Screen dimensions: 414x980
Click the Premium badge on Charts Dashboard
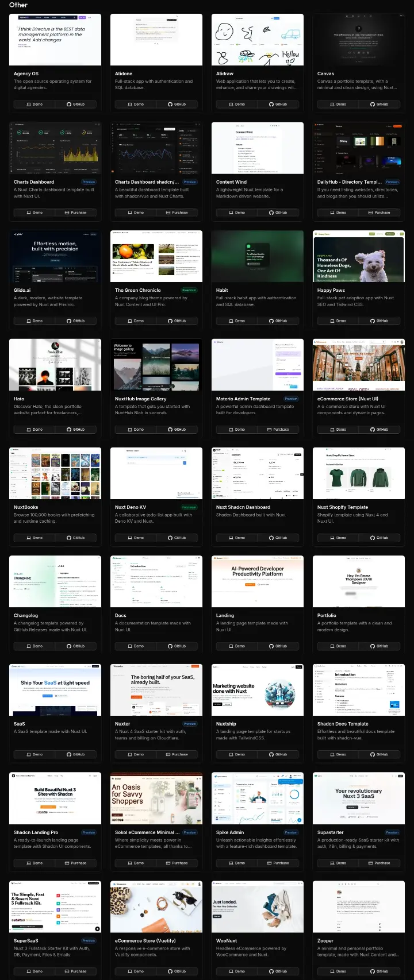(x=89, y=182)
